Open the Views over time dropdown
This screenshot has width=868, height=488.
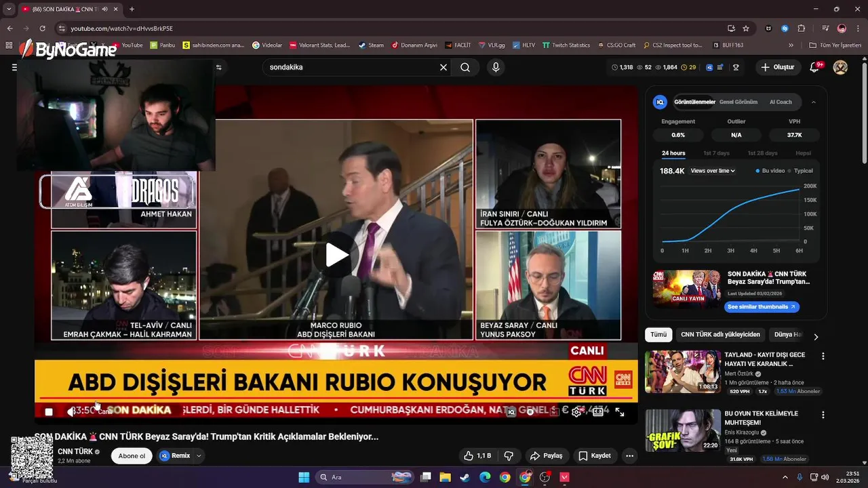(x=713, y=171)
